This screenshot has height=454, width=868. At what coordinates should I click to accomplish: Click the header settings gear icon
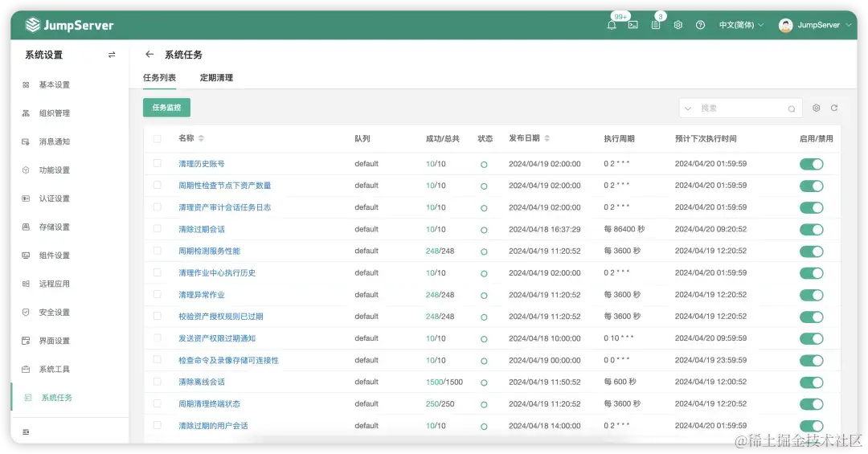coord(678,25)
